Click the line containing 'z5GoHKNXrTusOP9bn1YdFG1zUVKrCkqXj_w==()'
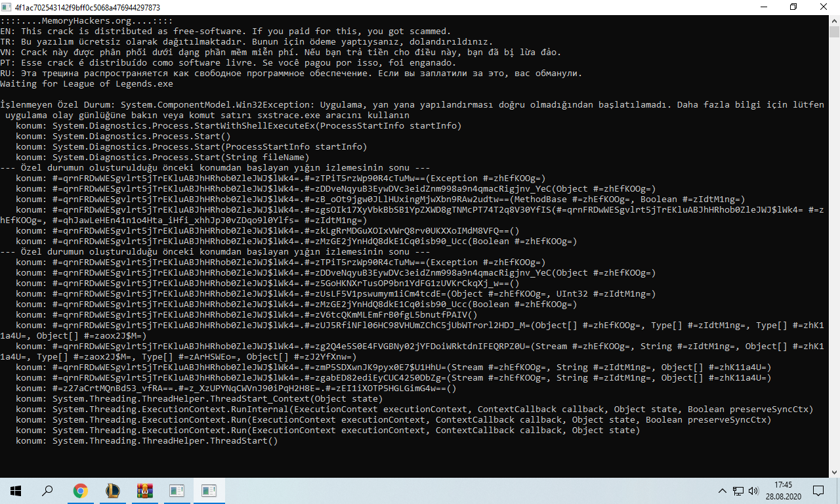The height and width of the screenshot is (504, 840). tap(268, 283)
